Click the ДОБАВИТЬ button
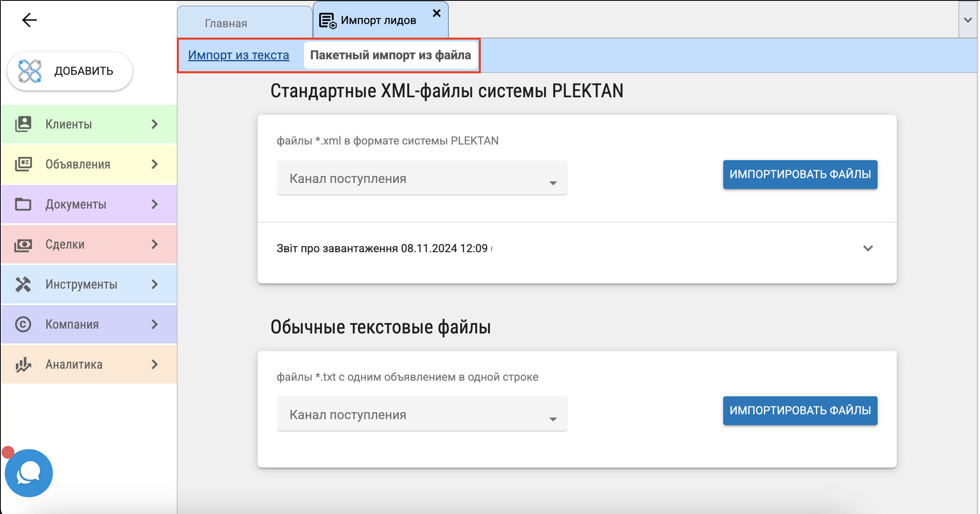This screenshot has width=980, height=514. click(70, 71)
